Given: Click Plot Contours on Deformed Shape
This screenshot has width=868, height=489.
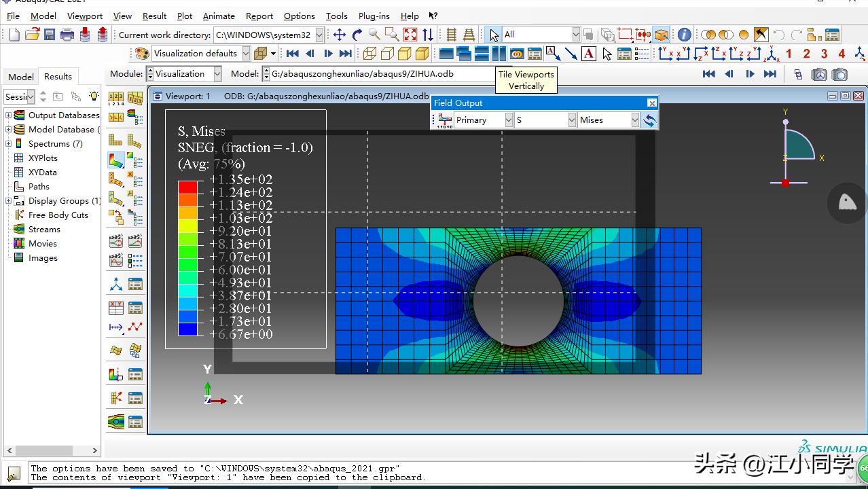Looking at the screenshot, I should [116, 160].
